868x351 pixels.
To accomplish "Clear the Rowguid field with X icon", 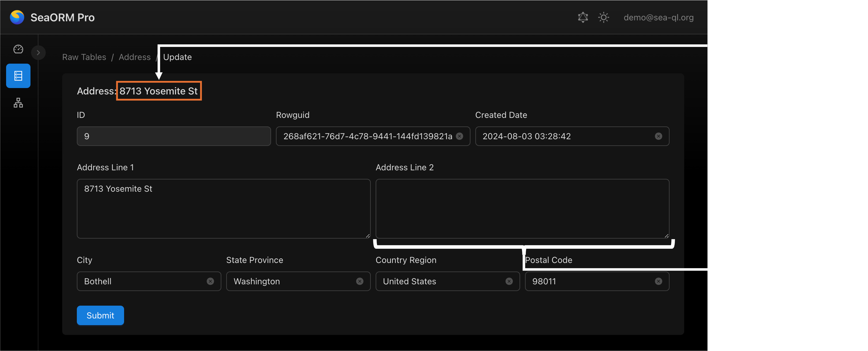I will pyautogui.click(x=459, y=136).
